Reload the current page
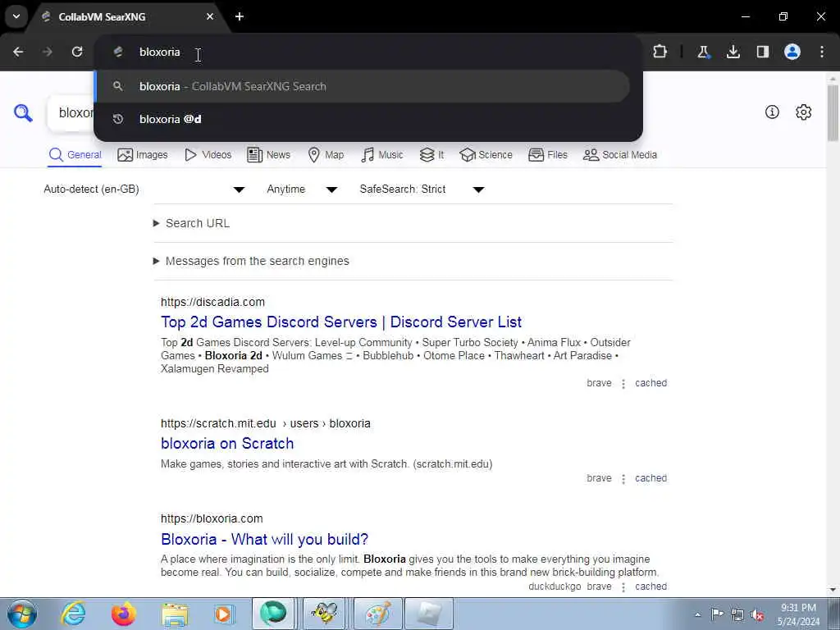This screenshot has height=630, width=840. [77, 52]
